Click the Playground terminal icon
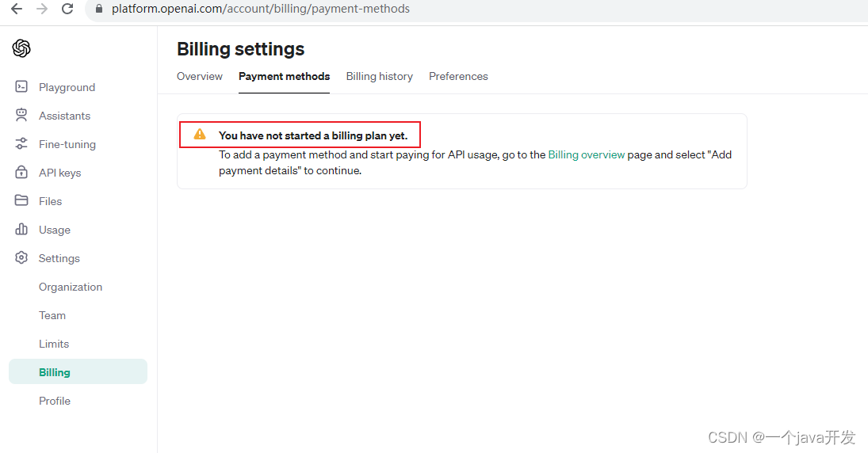Image resolution: width=868 pixels, height=453 pixels. [21, 87]
